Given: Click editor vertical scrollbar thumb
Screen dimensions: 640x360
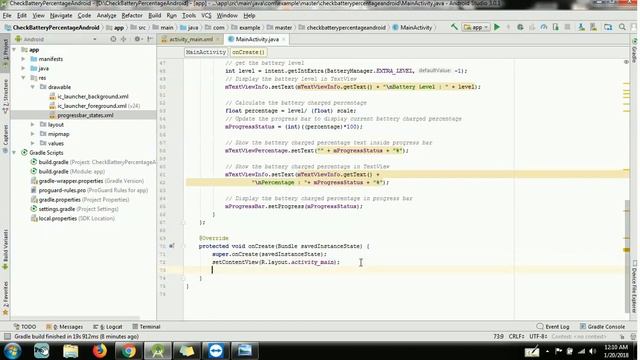Looking at the screenshot, I should coord(627,256).
